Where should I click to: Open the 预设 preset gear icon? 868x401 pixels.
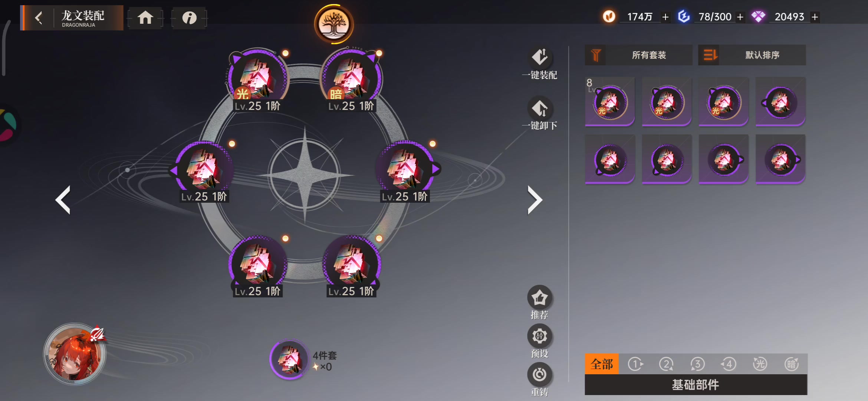540,336
